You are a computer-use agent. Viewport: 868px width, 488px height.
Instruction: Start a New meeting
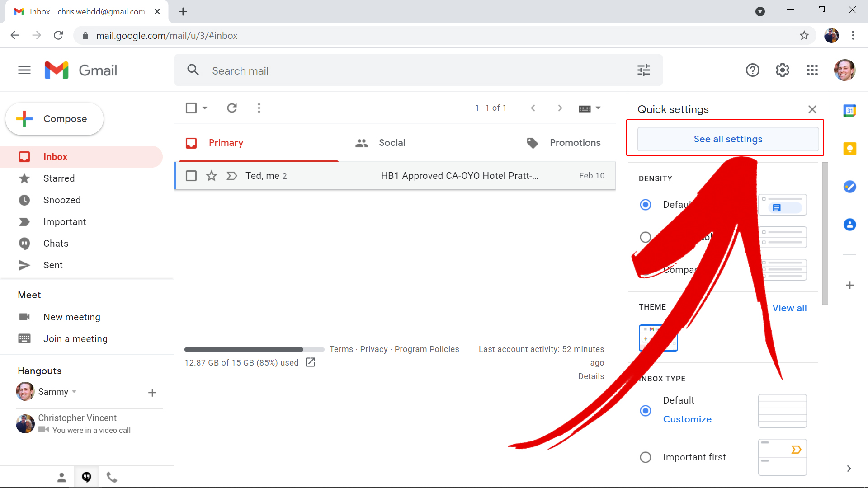(72, 317)
